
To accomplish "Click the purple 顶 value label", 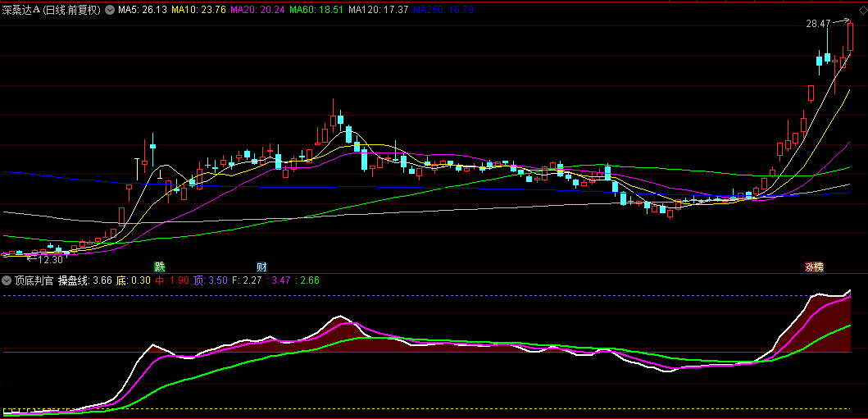I will pos(211,280).
